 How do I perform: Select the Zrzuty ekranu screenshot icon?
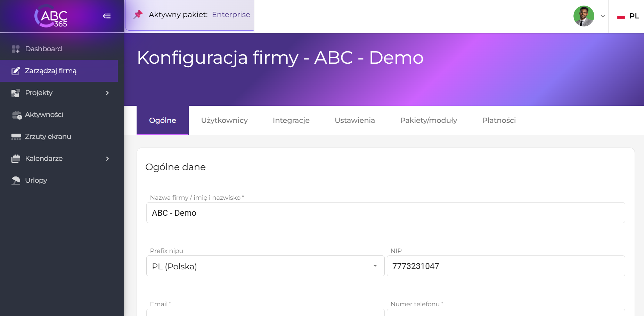[x=15, y=136]
